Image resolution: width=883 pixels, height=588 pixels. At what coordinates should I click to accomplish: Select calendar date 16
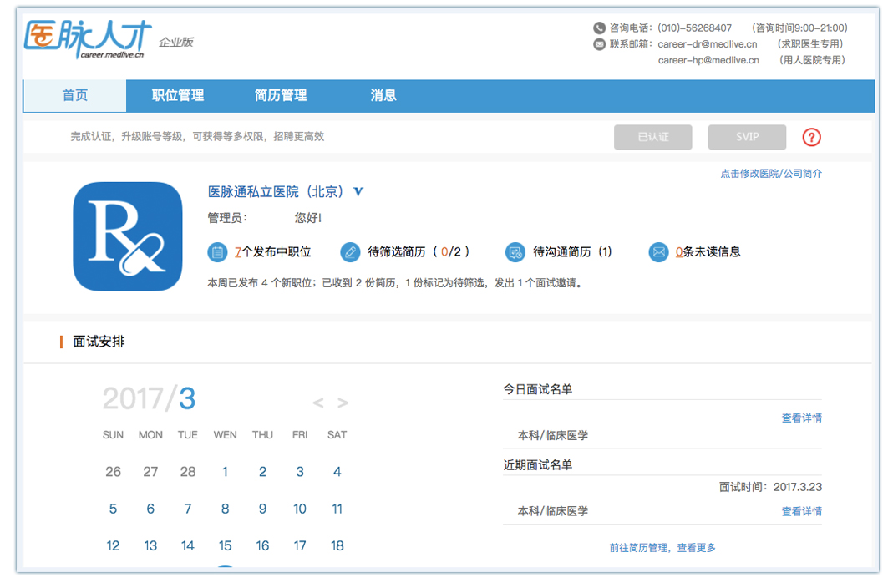pyautogui.click(x=262, y=545)
